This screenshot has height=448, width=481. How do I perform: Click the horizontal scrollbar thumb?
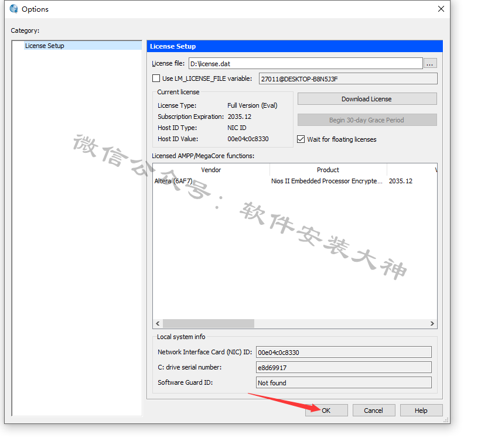[x=209, y=323]
